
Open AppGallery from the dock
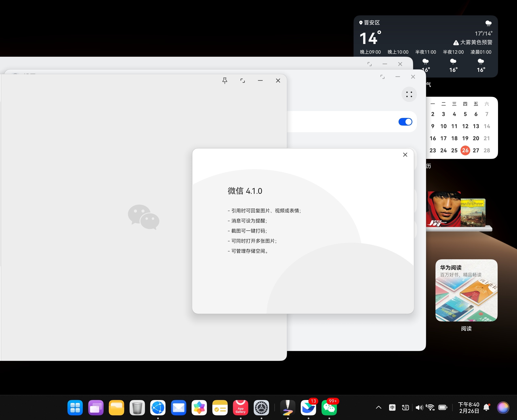click(x=240, y=408)
